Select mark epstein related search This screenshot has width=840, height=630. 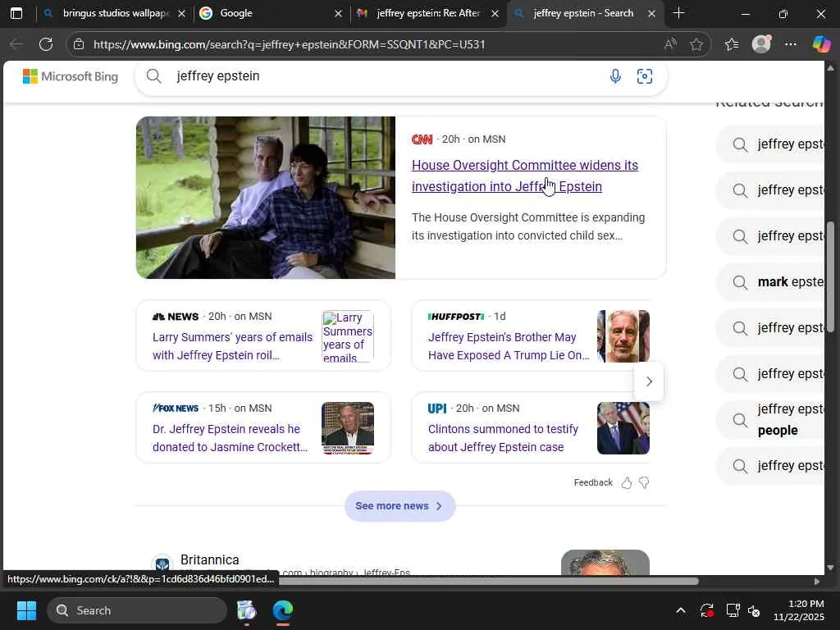tap(771, 282)
